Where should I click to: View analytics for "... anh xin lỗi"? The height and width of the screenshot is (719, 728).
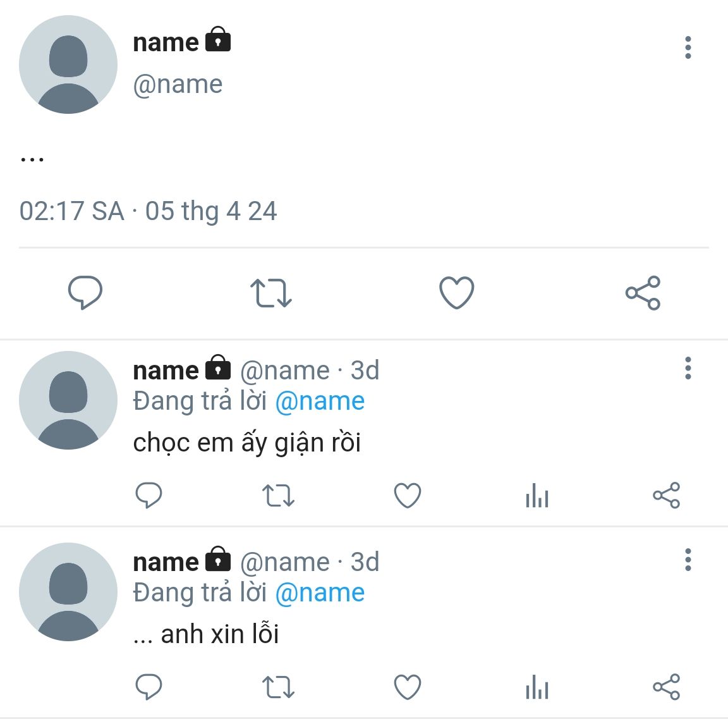pos(537,687)
